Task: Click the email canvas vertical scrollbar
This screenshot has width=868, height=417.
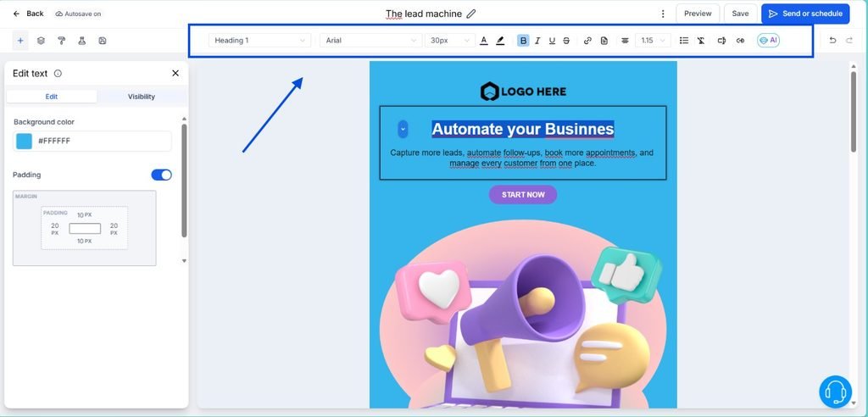Action: (854, 111)
